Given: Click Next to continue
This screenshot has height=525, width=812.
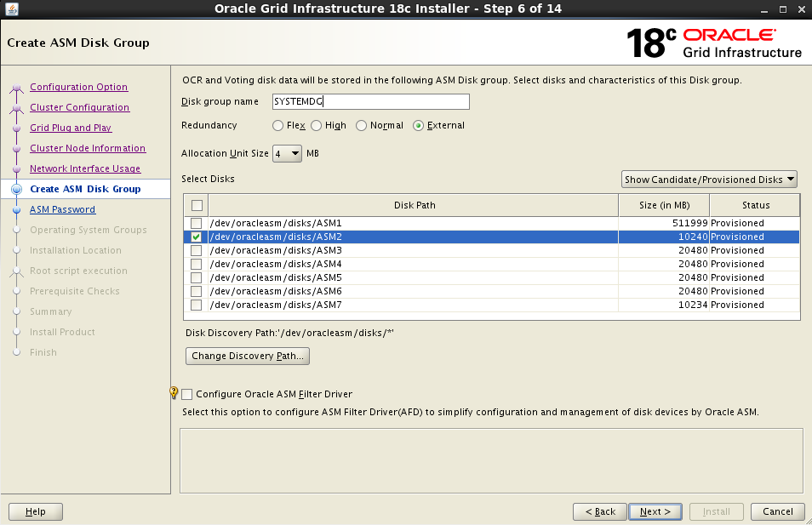Looking at the screenshot, I should click(x=655, y=511).
